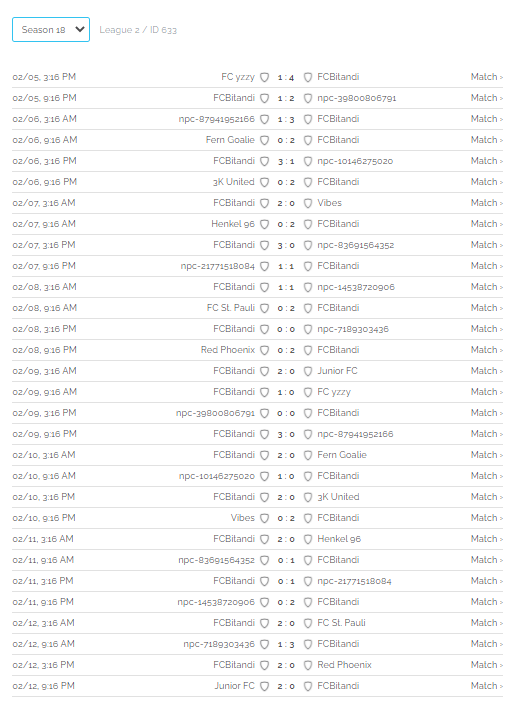Open Match link for 02/05 3:16 PM game

tap(486, 77)
